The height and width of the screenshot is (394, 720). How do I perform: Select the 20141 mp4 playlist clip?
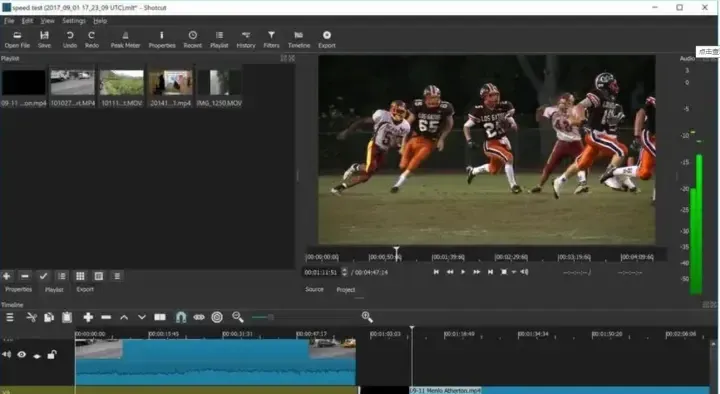pos(170,83)
